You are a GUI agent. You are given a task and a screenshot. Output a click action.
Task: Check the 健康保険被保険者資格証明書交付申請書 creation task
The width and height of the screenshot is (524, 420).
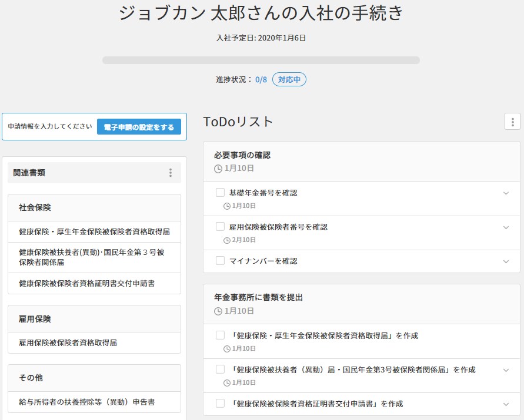coord(220,404)
